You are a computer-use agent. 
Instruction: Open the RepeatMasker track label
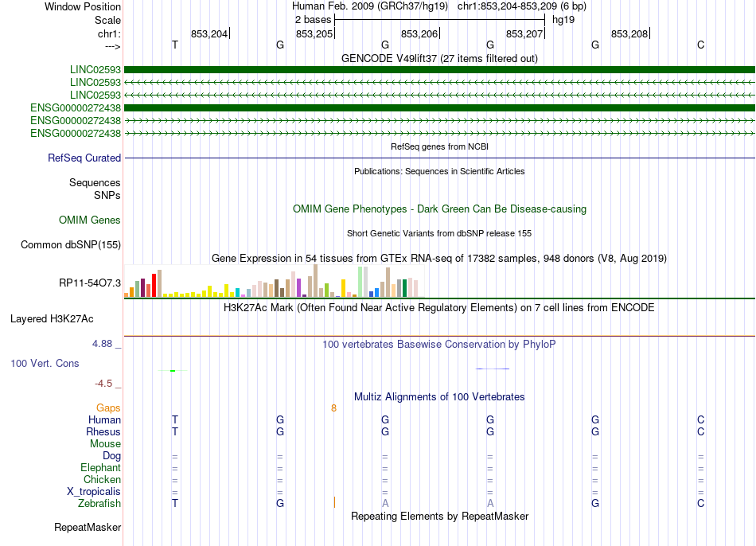(88, 528)
